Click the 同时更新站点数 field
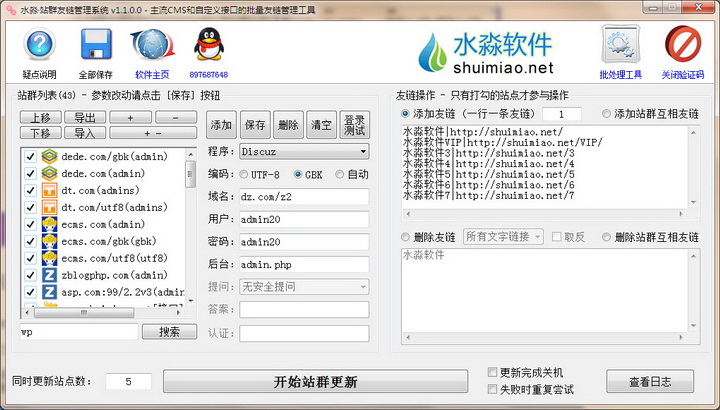 tap(129, 382)
